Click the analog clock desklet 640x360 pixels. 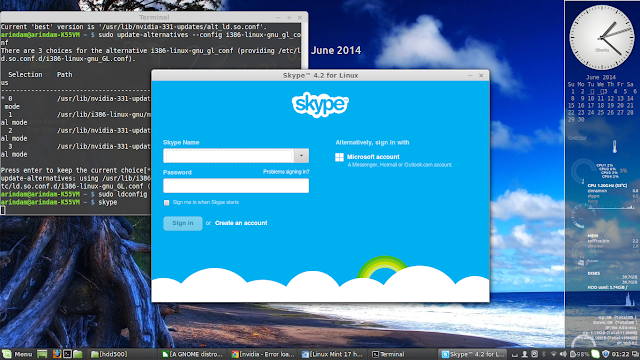click(602, 38)
